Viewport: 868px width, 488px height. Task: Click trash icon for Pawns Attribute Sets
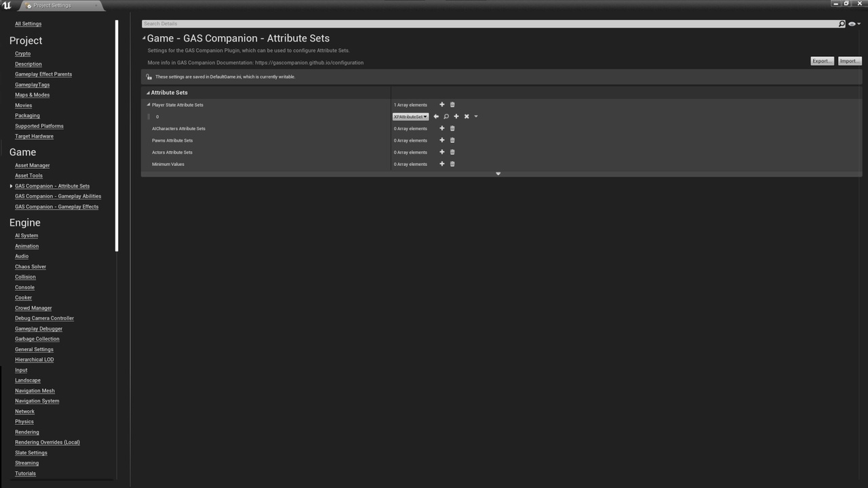(x=452, y=140)
